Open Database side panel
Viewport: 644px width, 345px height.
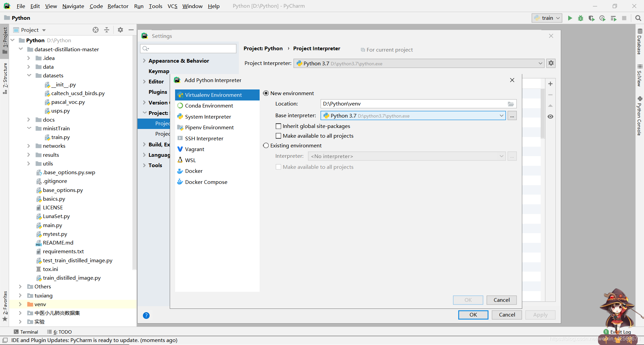[x=640, y=42]
